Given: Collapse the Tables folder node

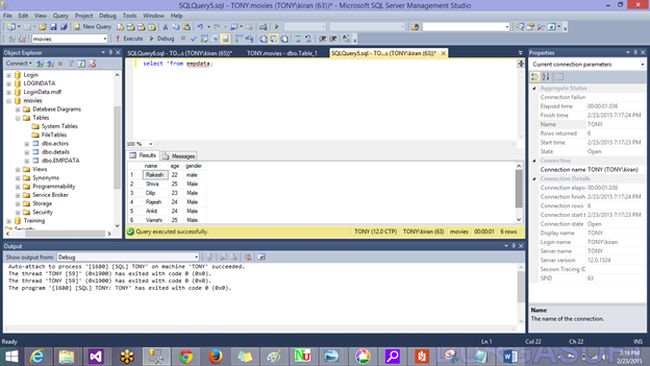Looking at the screenshot, I should (18, 118).
